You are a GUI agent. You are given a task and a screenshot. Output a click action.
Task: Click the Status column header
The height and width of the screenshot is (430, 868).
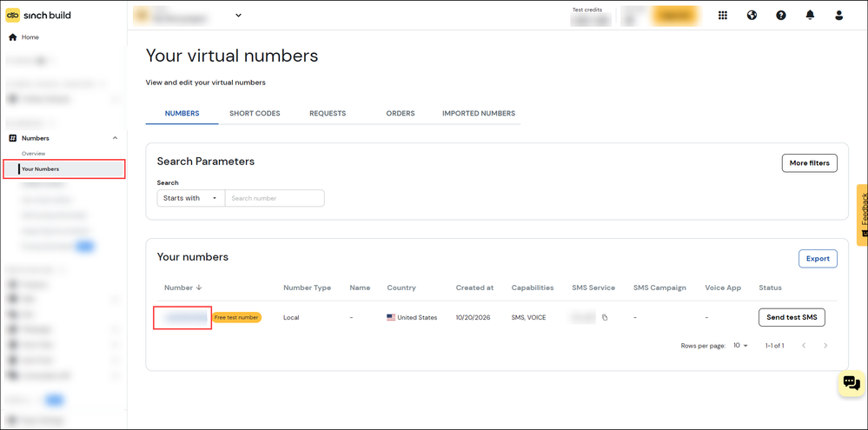(770, 288)
